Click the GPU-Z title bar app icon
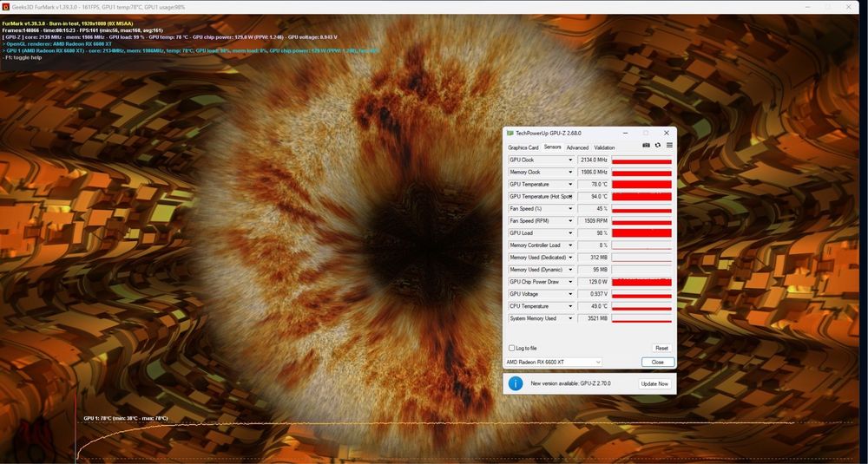Viewport: 868px width, 464px height. pyautogui.click(x=510, y=134)
